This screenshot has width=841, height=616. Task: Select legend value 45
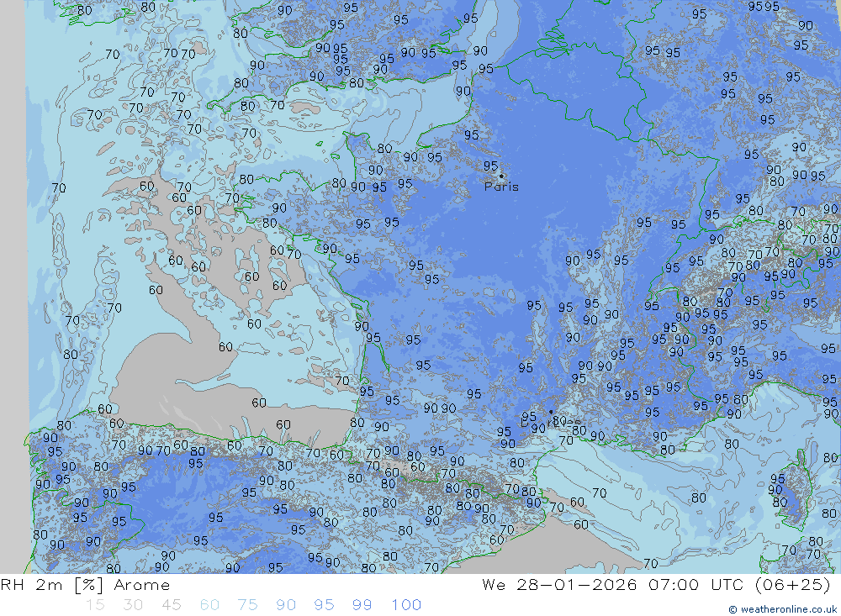(171, 605)
